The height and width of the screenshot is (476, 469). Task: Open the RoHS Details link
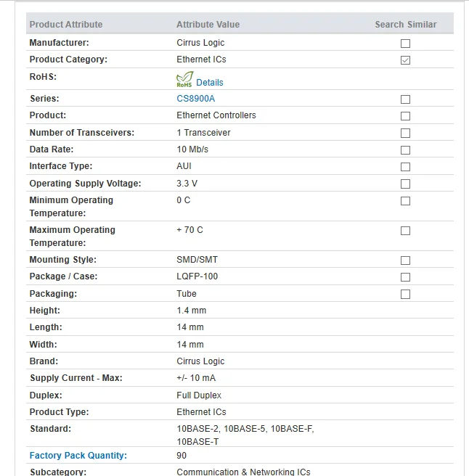pyautogui.click(x=210, y=83)
